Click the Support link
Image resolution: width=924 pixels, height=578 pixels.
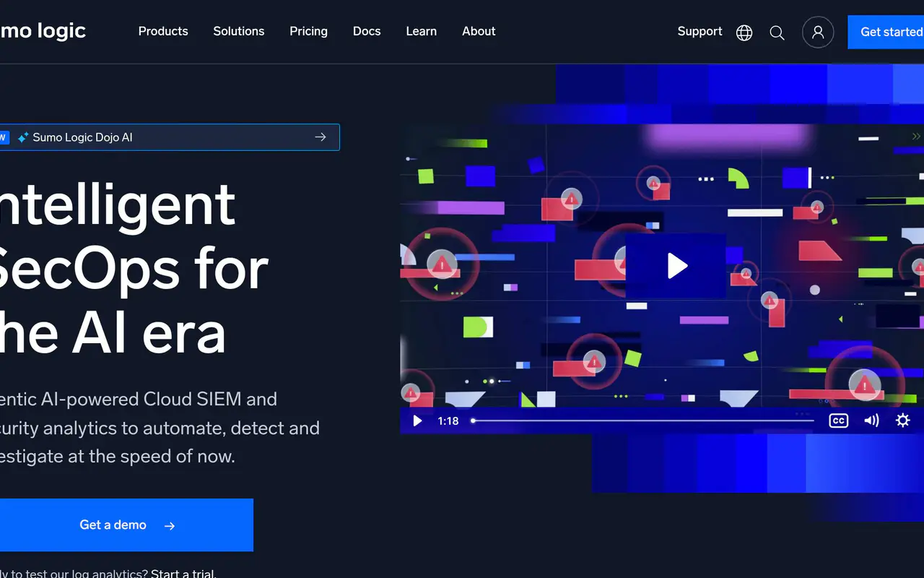(699, 31)
